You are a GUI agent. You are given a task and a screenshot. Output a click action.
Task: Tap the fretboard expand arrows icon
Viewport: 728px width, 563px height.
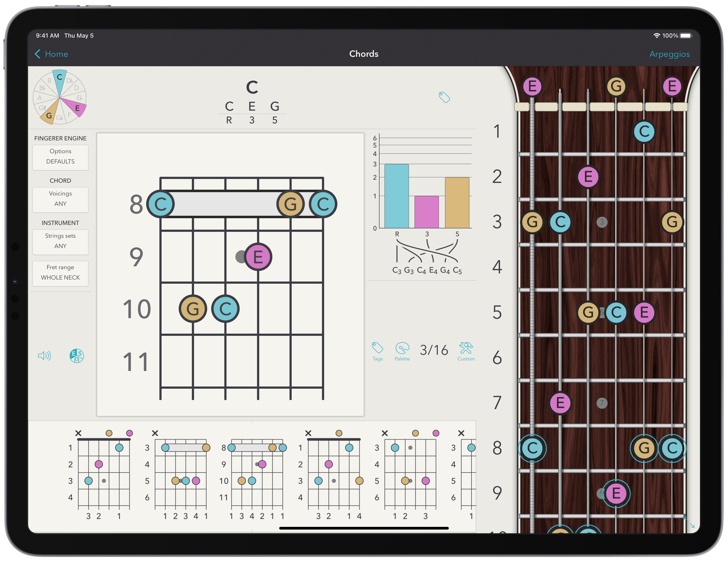click(x=689, y=522)
